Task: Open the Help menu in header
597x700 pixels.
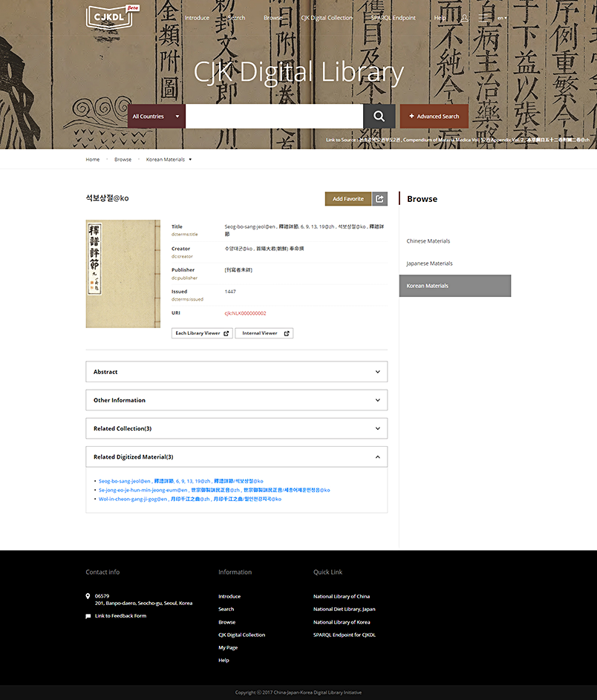Action: (x=440, y=18)
